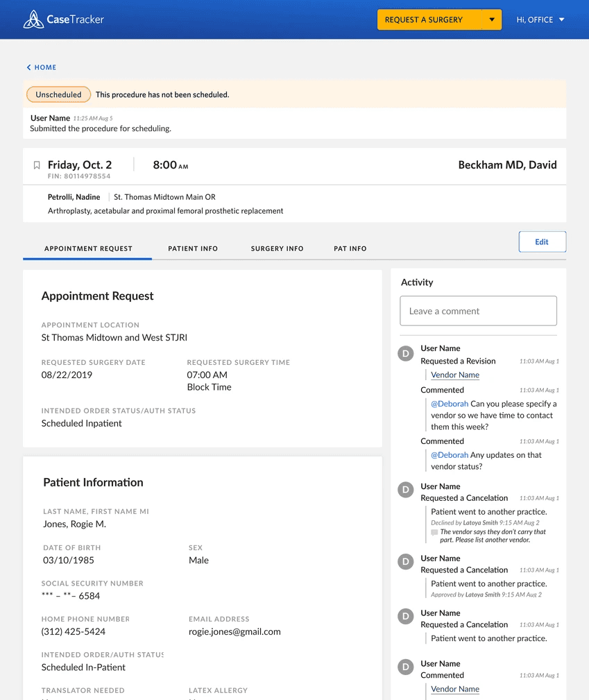
Task: Click the comment bubble icon under Declined by Latoya Smith
Action: point(434,532)
